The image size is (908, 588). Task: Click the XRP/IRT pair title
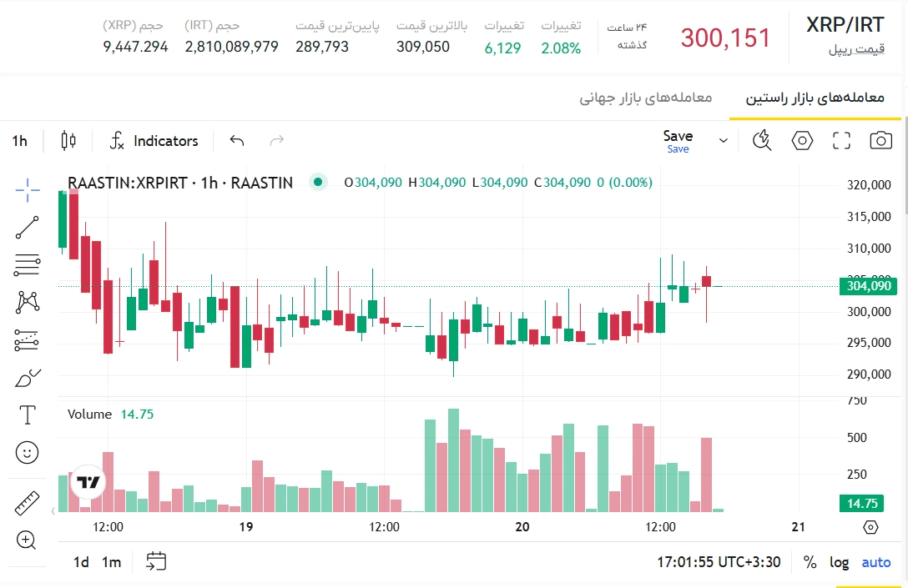pos(845,24)
